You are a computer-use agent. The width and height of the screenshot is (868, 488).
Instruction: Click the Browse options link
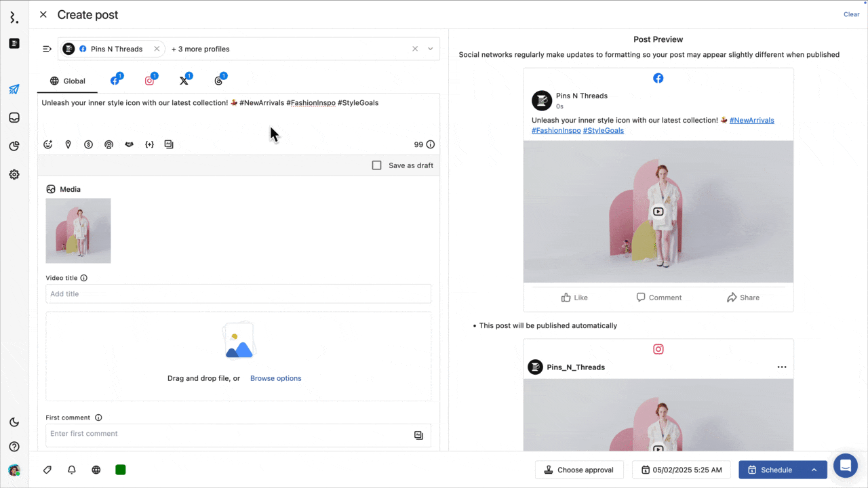coord(275,378)
